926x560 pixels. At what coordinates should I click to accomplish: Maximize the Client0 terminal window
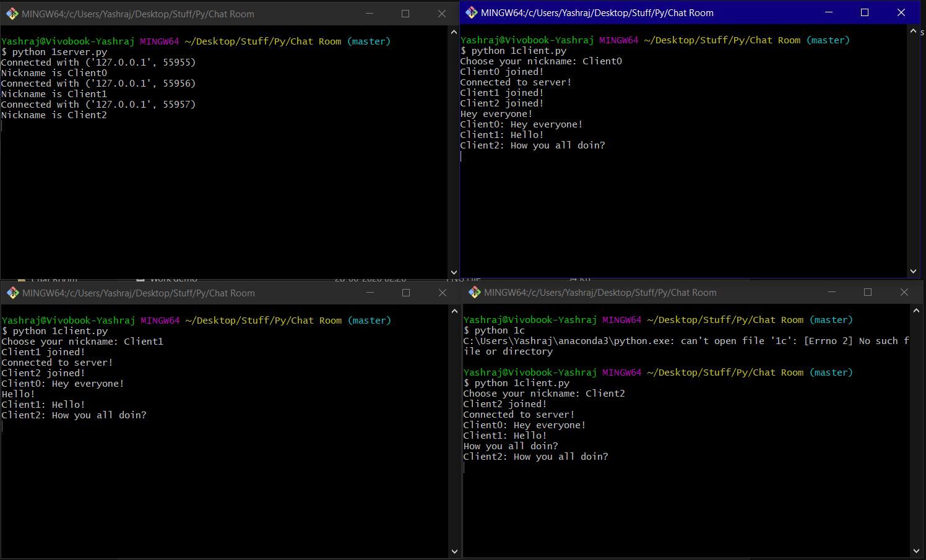pos(865,12)
